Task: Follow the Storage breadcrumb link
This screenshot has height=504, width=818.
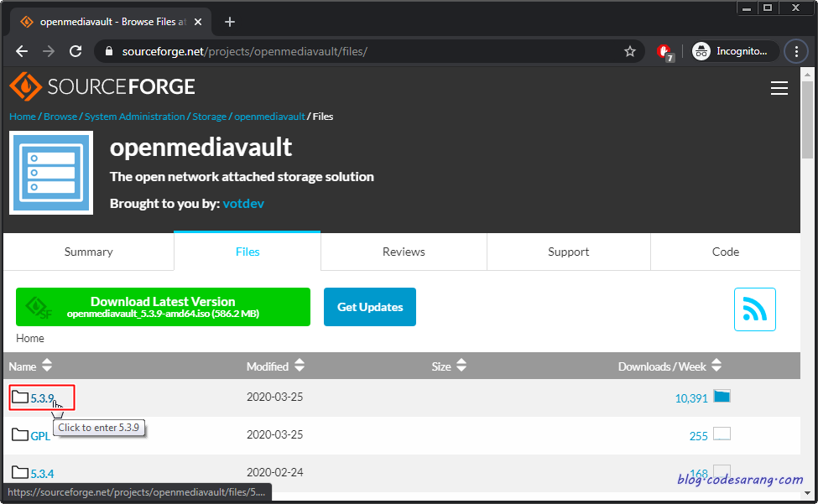Action: pyautogui.click(x=209, y=117)
